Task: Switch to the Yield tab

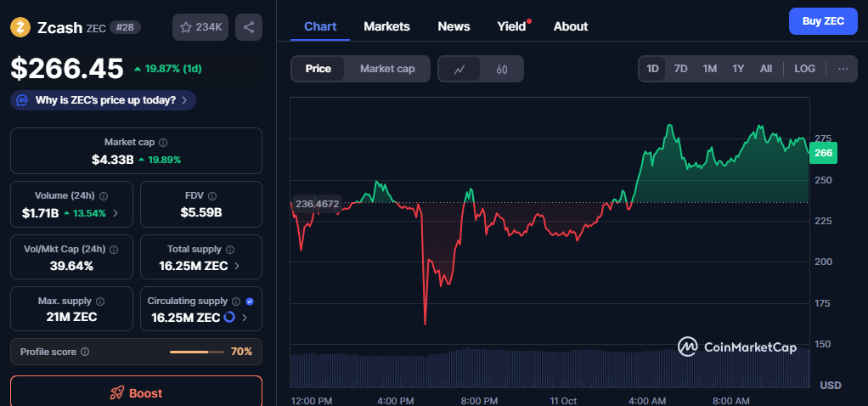Action: [511, 26]
